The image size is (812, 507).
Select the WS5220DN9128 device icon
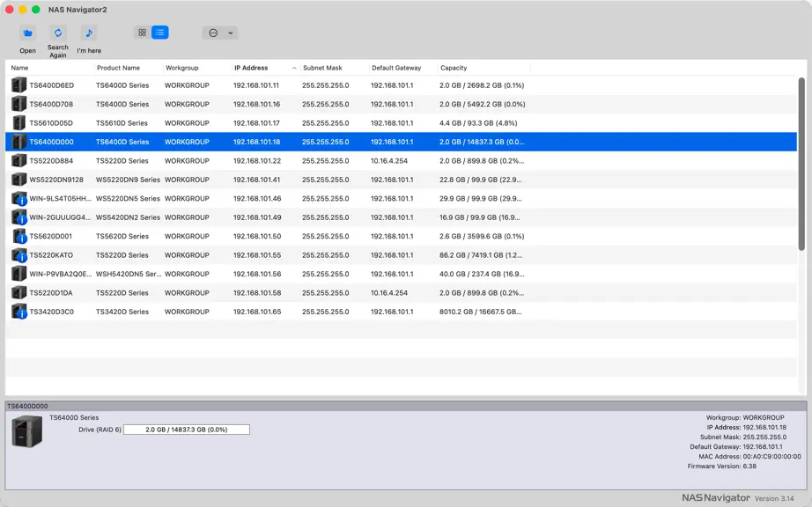(18, 180)
